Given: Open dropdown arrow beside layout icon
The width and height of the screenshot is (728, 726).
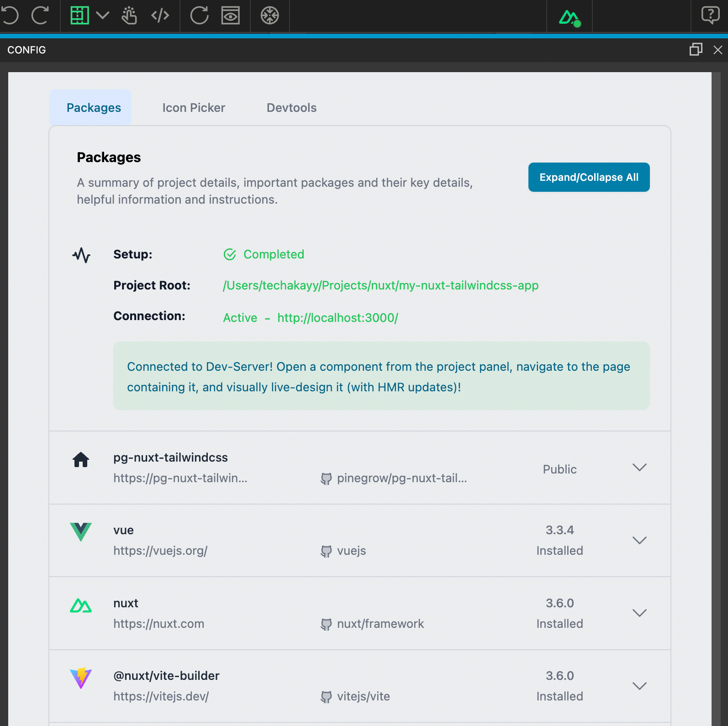Looking at the screenshot, I should point(103,16).
